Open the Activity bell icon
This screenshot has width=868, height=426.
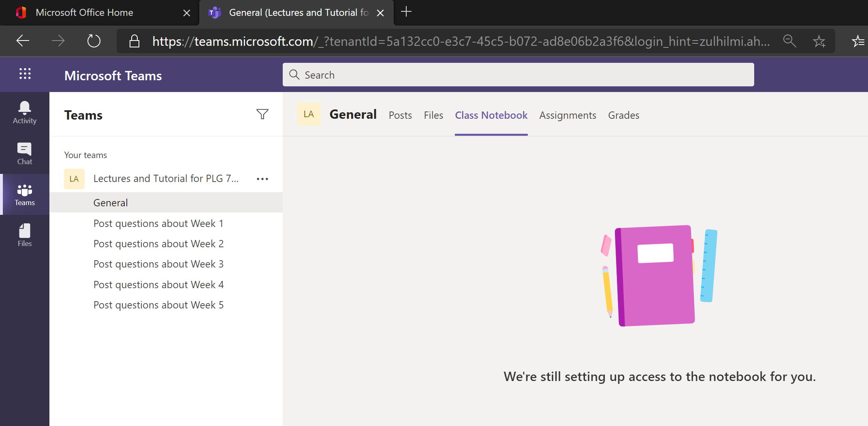pos(25,113)
